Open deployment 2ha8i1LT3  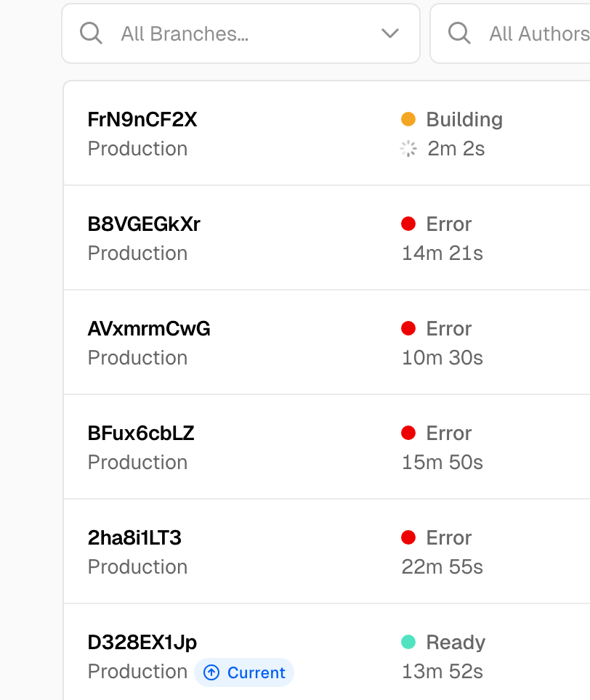coord(134,537)
